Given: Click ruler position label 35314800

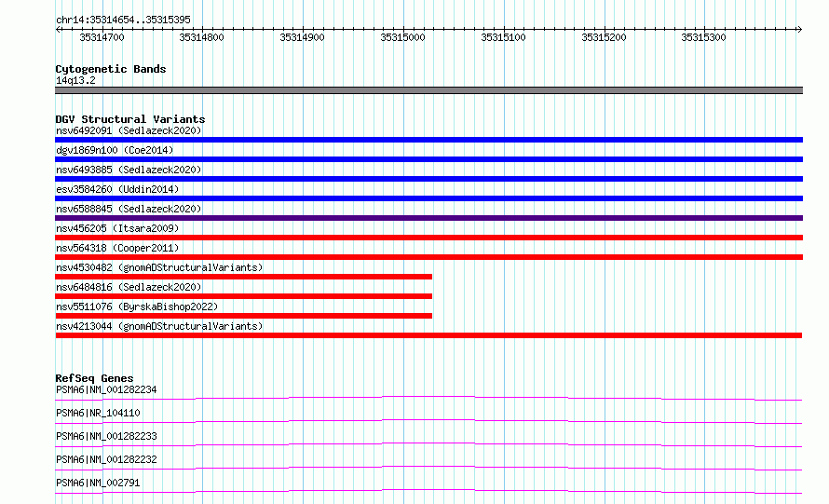Looking at the screenshot, I should pos(201,37).
